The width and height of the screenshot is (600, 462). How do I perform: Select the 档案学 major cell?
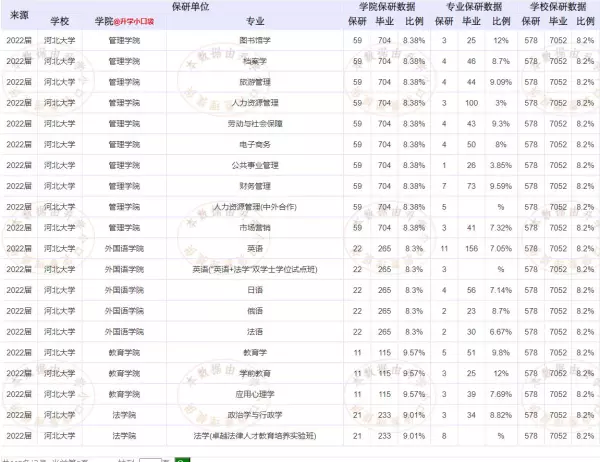point(255,61)
